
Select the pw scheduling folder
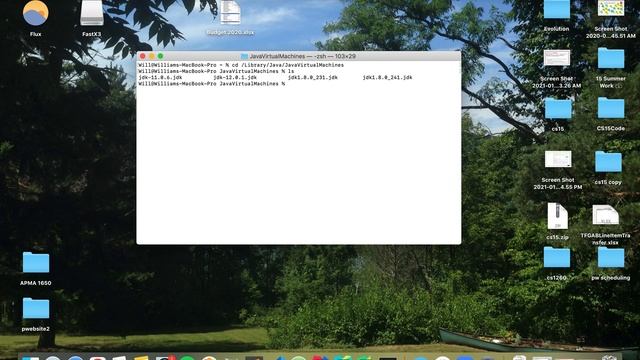611,258
